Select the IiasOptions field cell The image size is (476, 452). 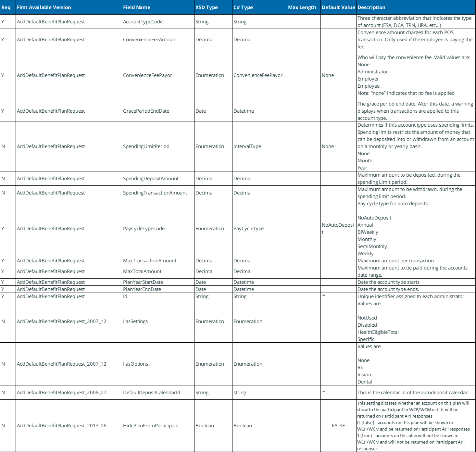coord(158,364)
